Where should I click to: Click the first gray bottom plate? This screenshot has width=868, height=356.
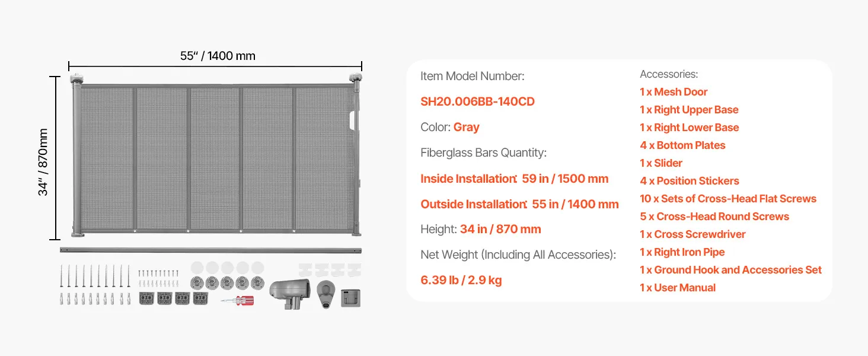[146, 298]
